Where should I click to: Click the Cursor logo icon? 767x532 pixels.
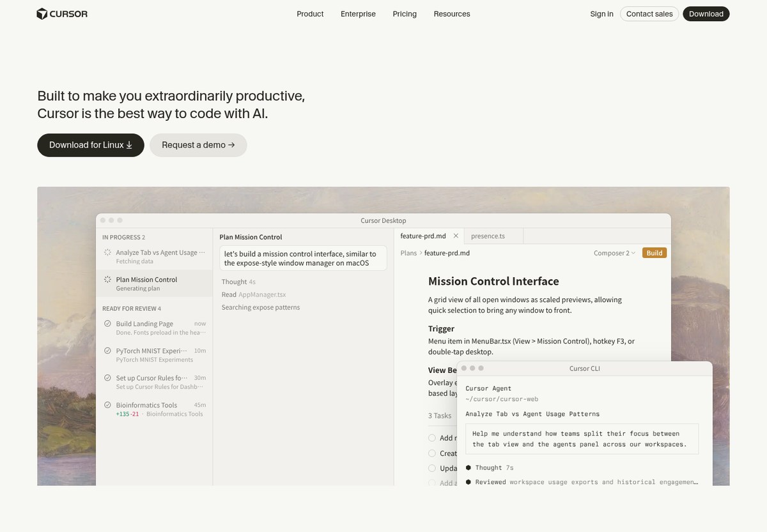click(x=42, y=14)
